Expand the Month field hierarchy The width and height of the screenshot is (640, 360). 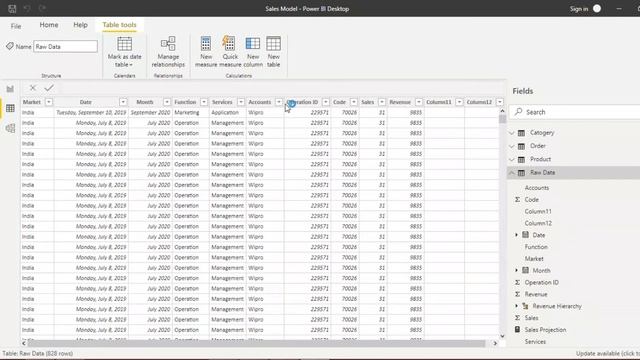coord(516,271)
